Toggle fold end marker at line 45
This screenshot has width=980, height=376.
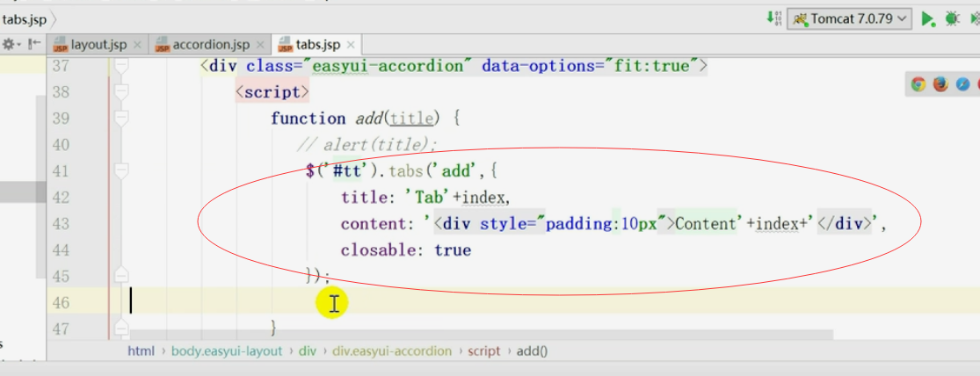121,275
